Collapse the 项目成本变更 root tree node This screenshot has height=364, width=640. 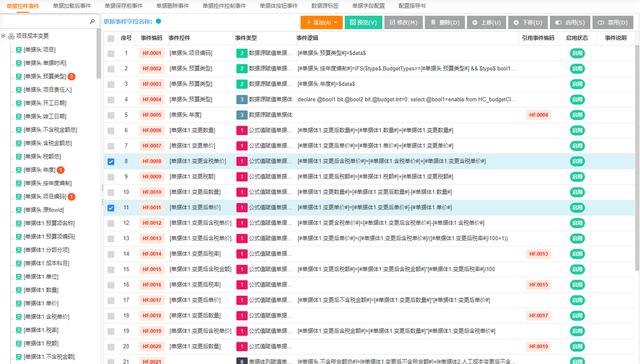pos(3,36)
